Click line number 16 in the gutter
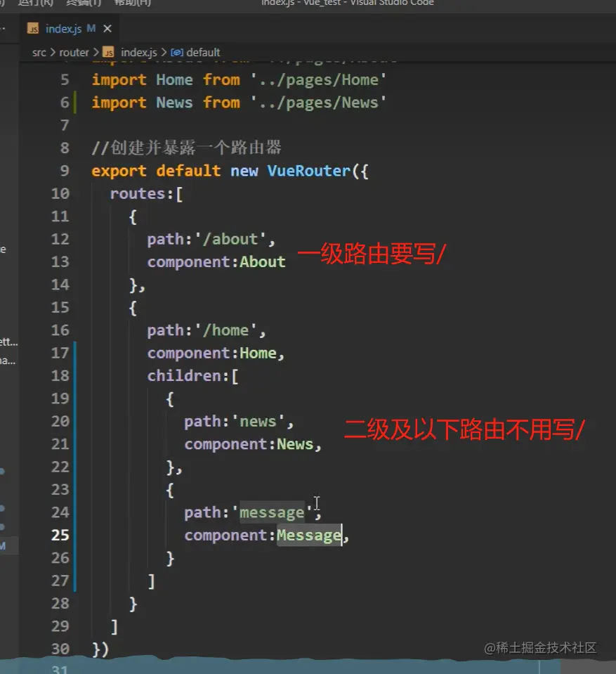The image size is (616, 674). tap(60, 330)
